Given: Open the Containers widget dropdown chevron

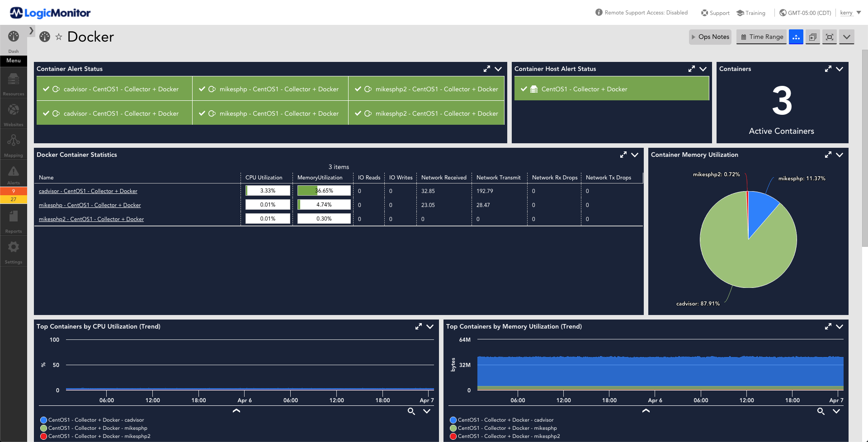Looking at the screenshot, I should [x=840, y=69].
